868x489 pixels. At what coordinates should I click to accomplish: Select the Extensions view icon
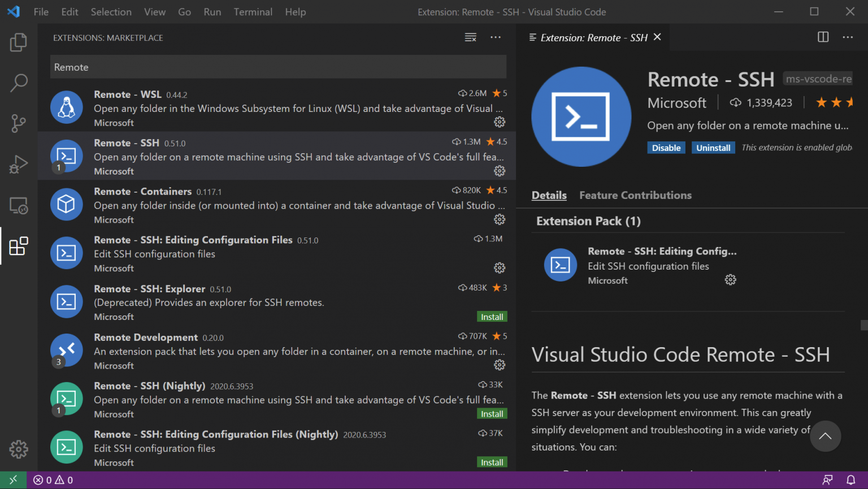[x=19, y=246]
